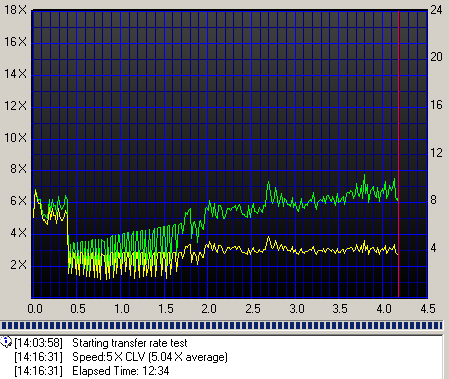Select the 'Elapsed Time: 12:34' log line
Image resolution: width=449 pixels, height=379 pixels.
(121, 371)
